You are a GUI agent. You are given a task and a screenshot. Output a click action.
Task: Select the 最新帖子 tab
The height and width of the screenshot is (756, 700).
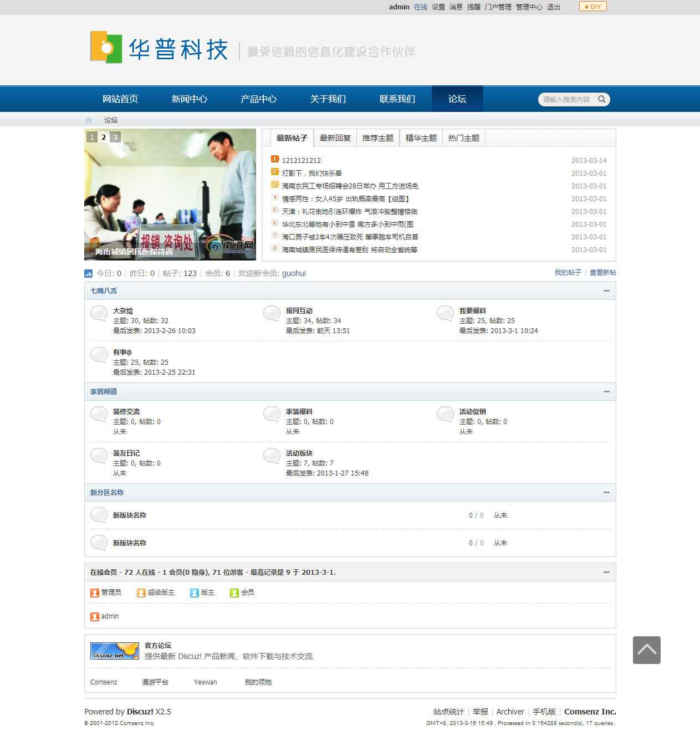coord(292,138)
